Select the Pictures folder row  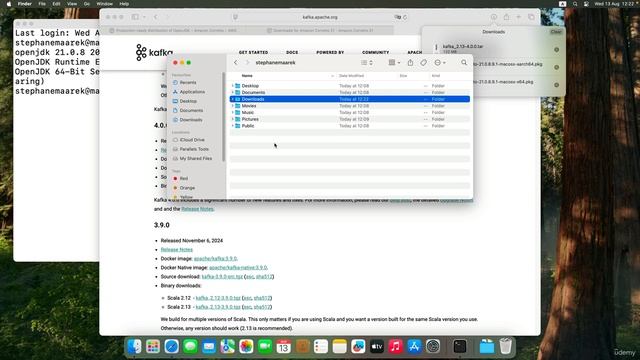coord(350,119)
